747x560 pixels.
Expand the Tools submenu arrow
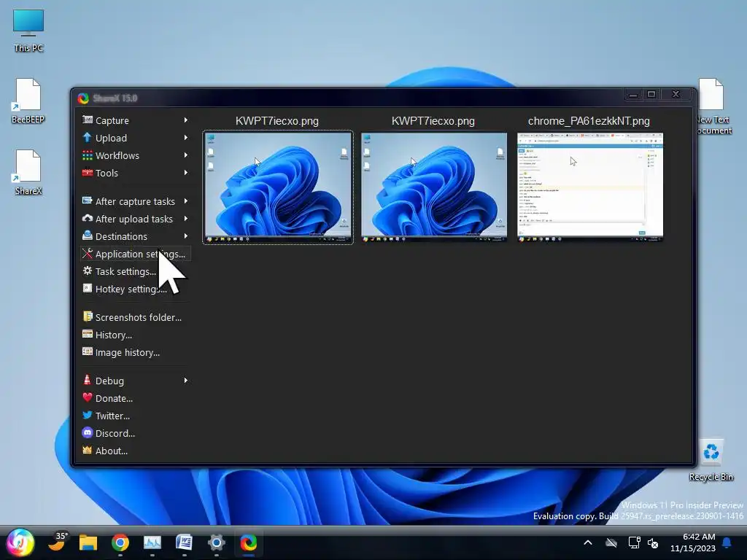coord(186,173)
